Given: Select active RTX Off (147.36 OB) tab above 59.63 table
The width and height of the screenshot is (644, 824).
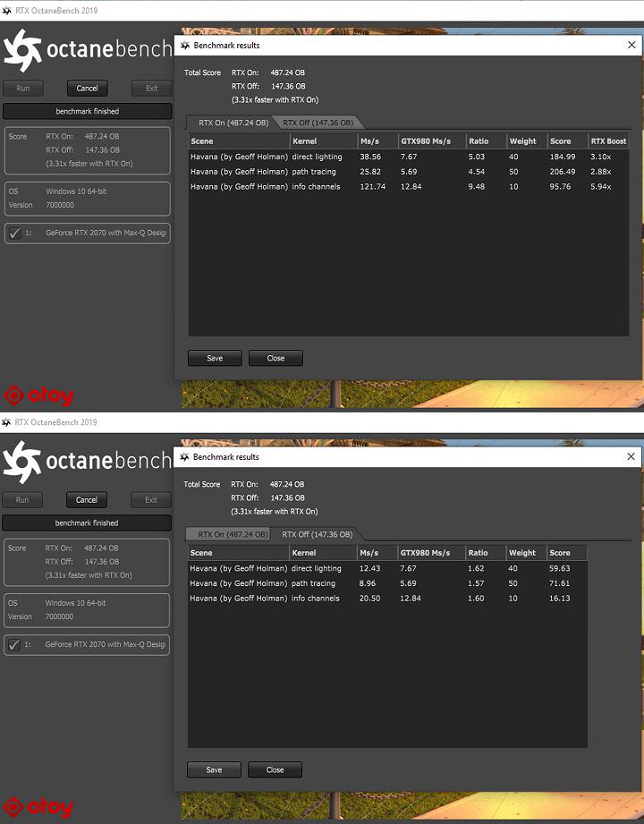Looking at the screenshot, I should click(318, 534).
